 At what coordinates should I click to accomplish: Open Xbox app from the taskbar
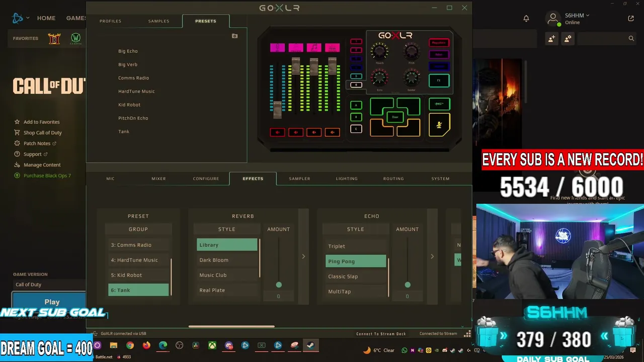click(x=212, y=345)
